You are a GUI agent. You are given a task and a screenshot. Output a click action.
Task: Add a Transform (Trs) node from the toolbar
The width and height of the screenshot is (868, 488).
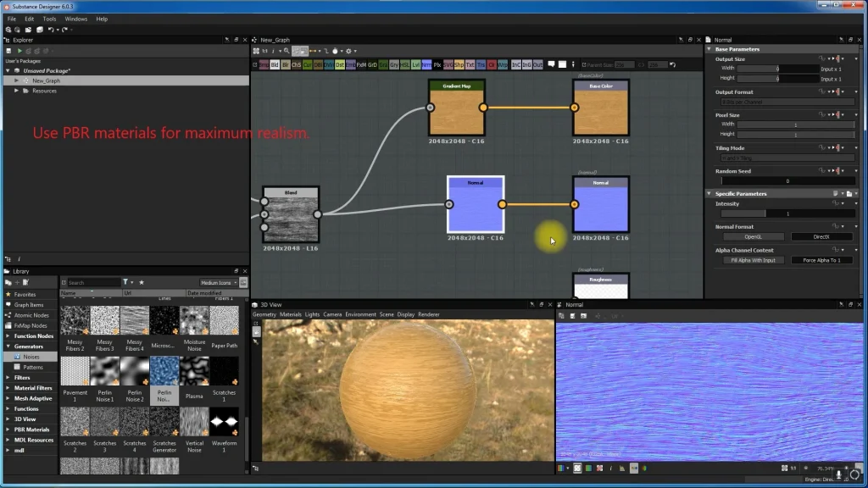pos(481,64)
